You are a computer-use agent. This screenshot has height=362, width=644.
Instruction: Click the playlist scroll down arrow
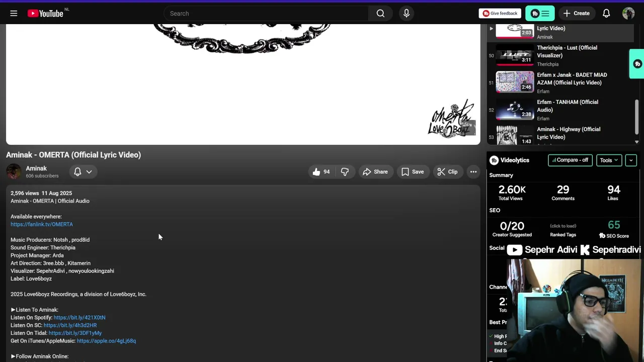point(636,142)
